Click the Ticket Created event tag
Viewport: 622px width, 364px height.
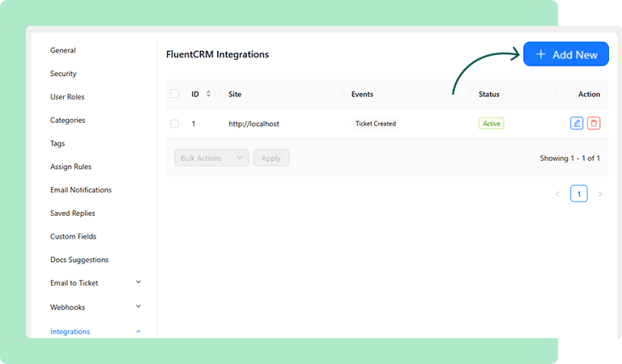tap(375, 124)
